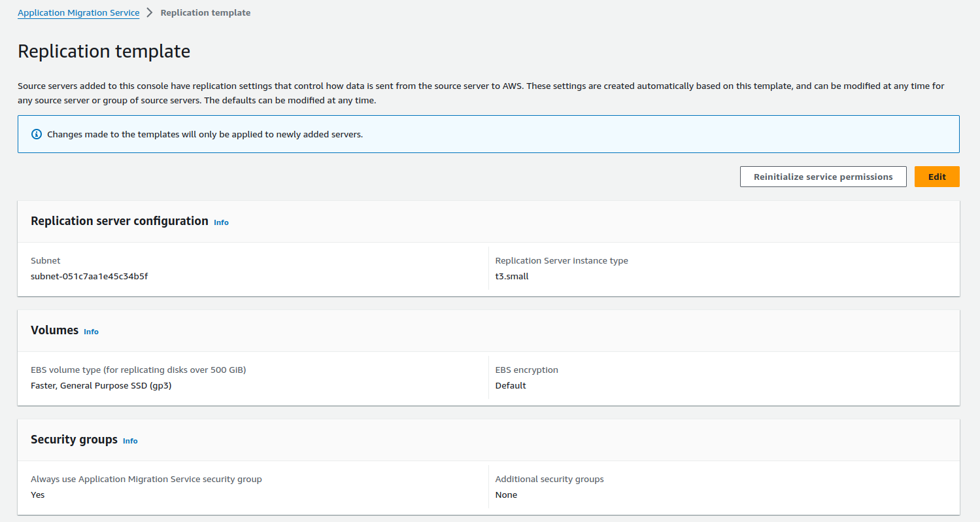Image resolution: width=980 pixels, height=522 pixels.
Task: Click the EBS encryption label
Action: (x=527, y=370)
